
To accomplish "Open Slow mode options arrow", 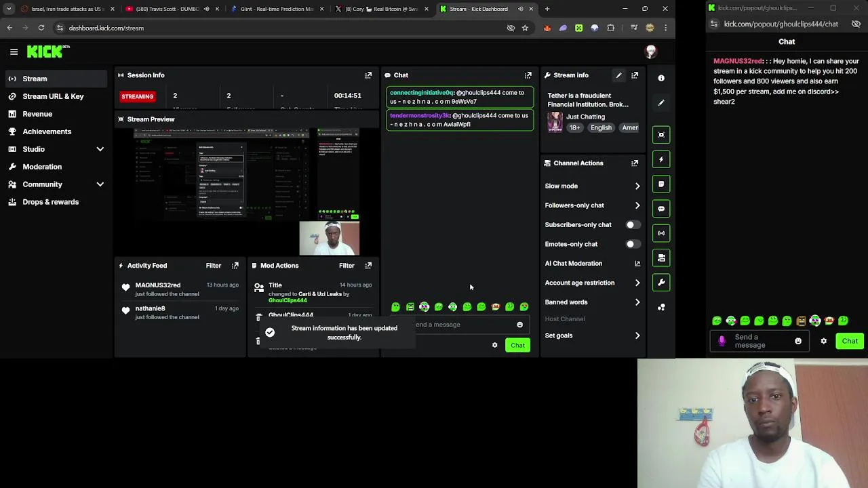I will [x=637, y=186].
